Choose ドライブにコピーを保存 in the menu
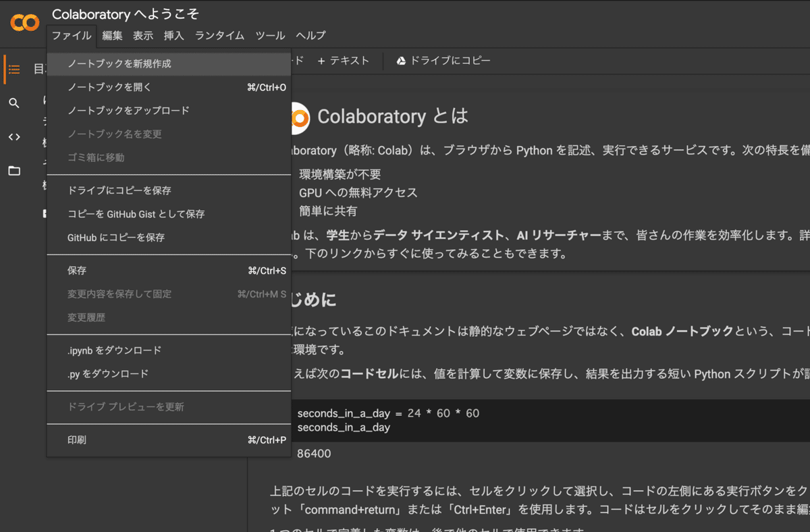This screenshot has height=532, width=810. point(169,190)
